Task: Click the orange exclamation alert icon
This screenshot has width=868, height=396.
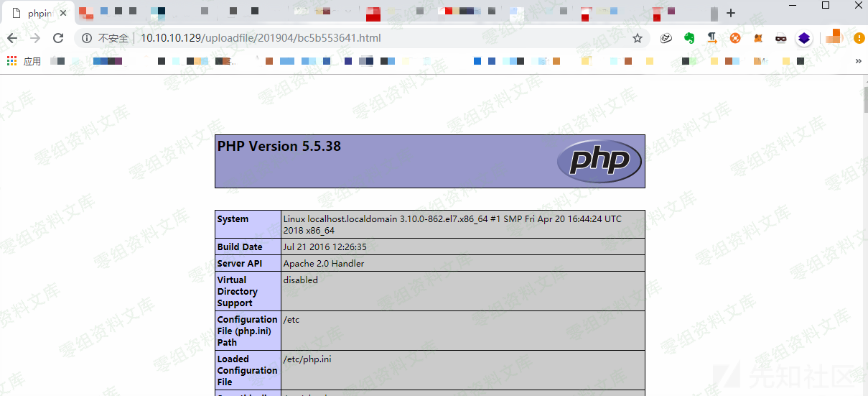Action: [x=859, y=38]
